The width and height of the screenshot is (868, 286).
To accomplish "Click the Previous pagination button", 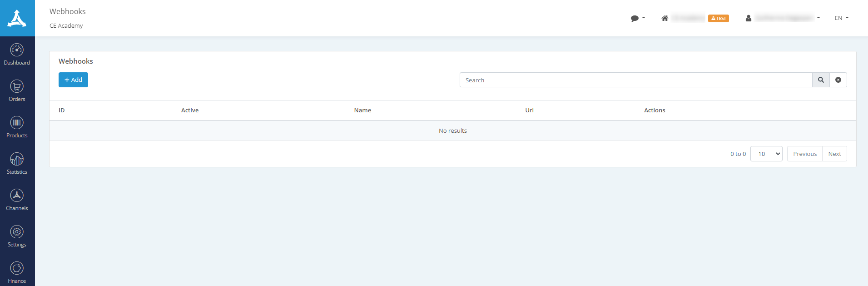I will tap(804, 154).
